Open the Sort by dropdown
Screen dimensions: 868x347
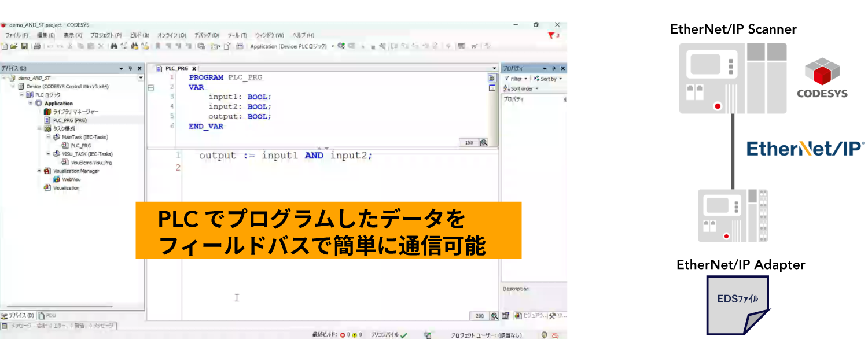[548, 79]
